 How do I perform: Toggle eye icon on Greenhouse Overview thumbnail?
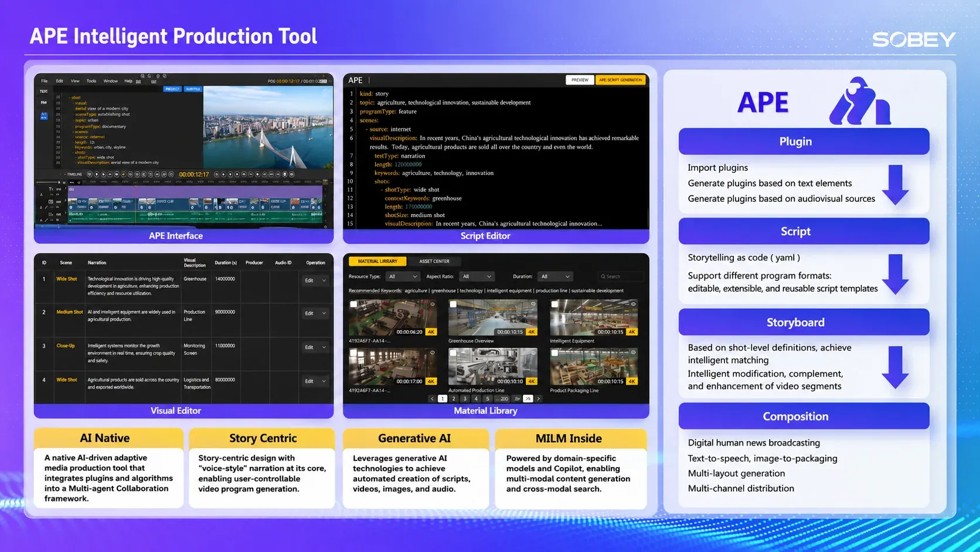[533, 304]
